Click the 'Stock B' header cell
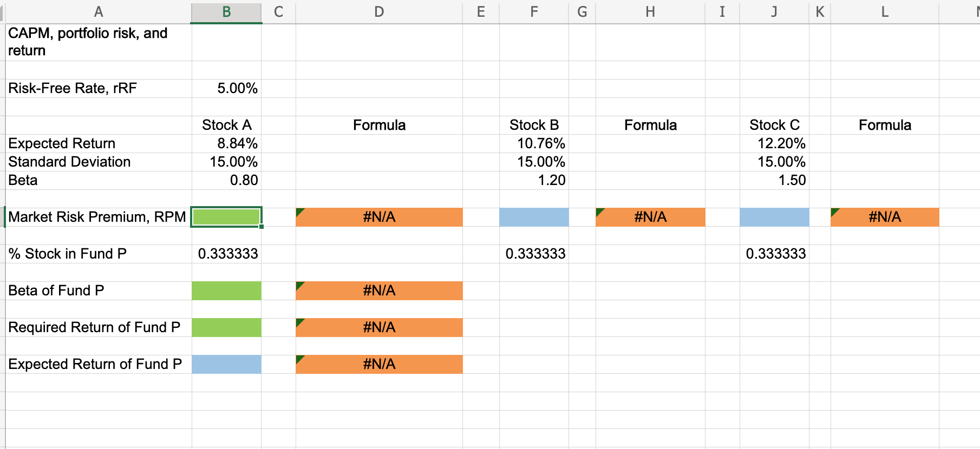The width and height of the screenshot is (980, 449). tap(534, 125)
